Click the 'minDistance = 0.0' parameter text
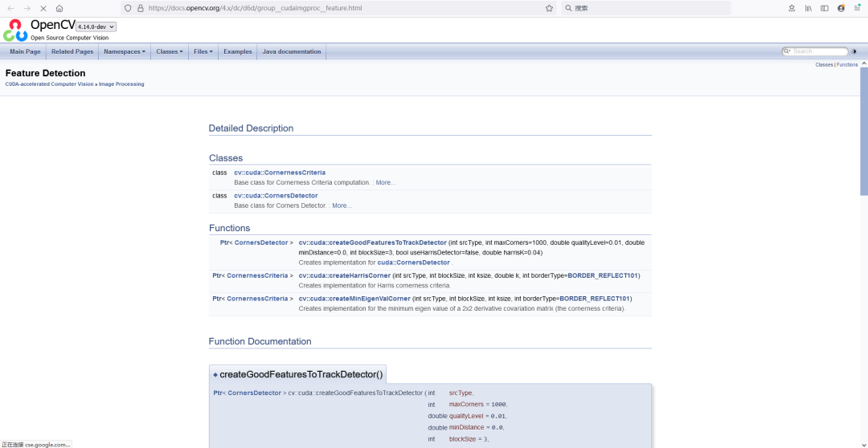 (477, 428)
